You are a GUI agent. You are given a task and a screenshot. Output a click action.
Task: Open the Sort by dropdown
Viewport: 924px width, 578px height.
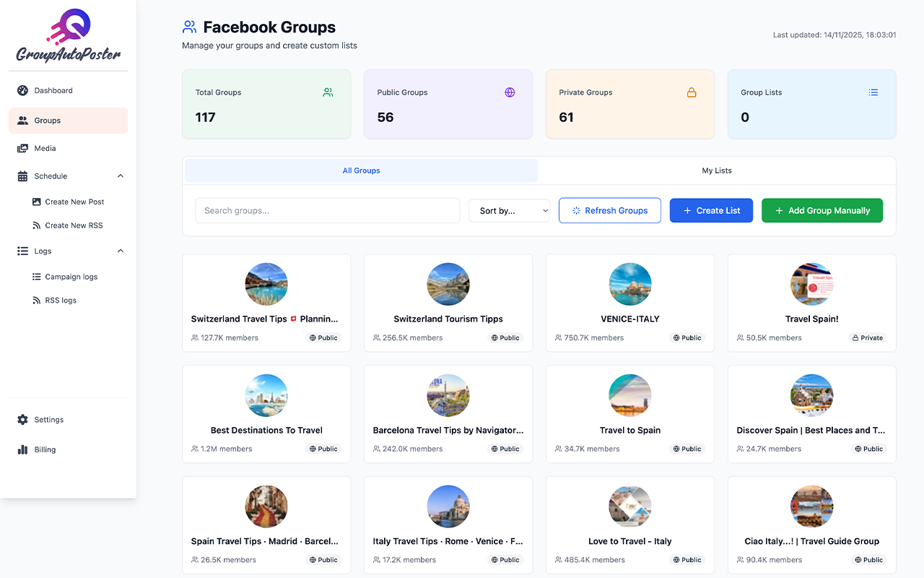click(x=509, y=211)
